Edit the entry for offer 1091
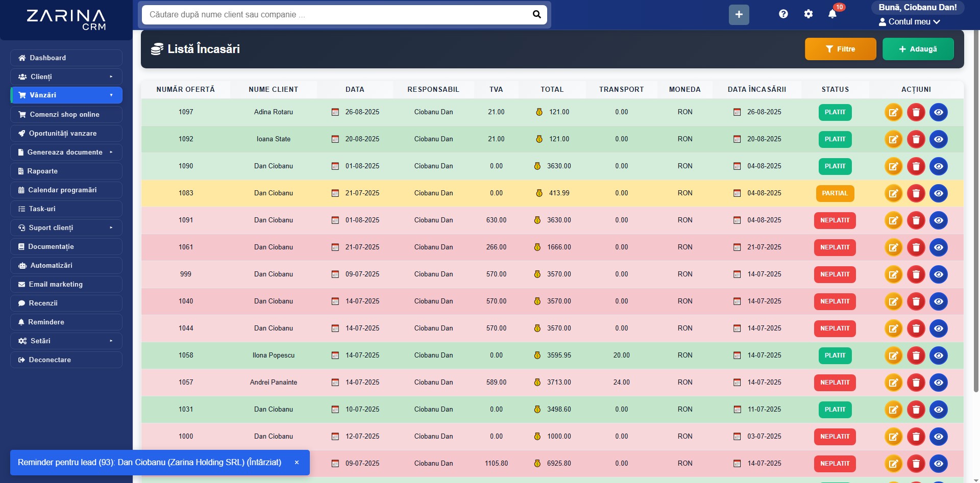This screenshot has width=980, height=483. coord(893,220)
